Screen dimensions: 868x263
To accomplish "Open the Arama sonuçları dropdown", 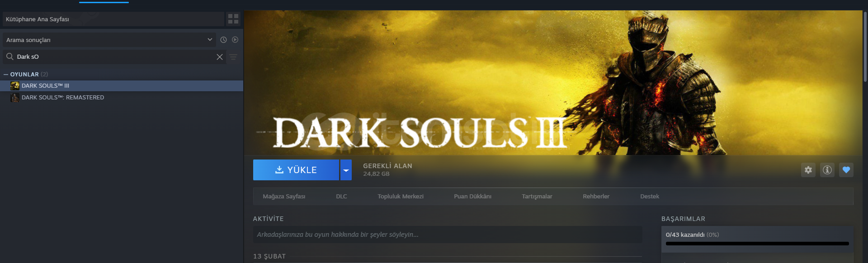I will point(109,40).
